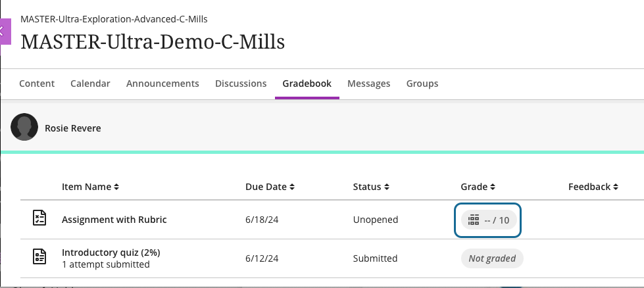Screen dimensions: 644x288
Task: Sort by Feedback column
Action: point(593,187)
